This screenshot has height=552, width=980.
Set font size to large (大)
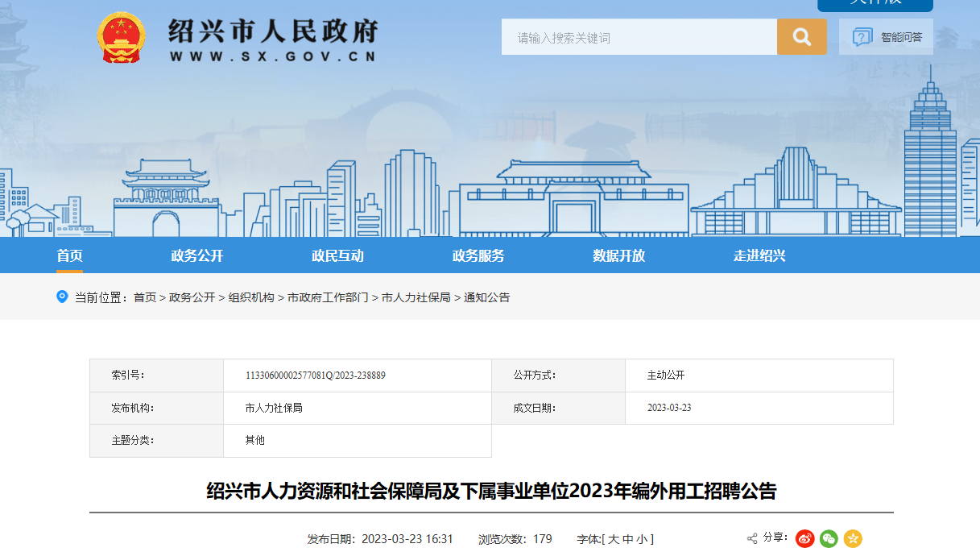[x=614, y=539]
